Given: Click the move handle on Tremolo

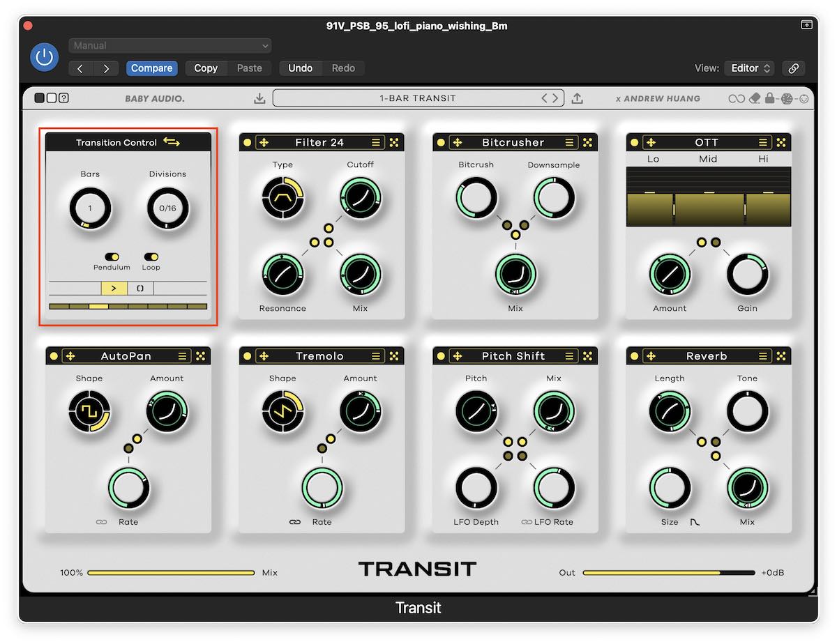Looking at the screenshot, I should (x=264, y=356).
